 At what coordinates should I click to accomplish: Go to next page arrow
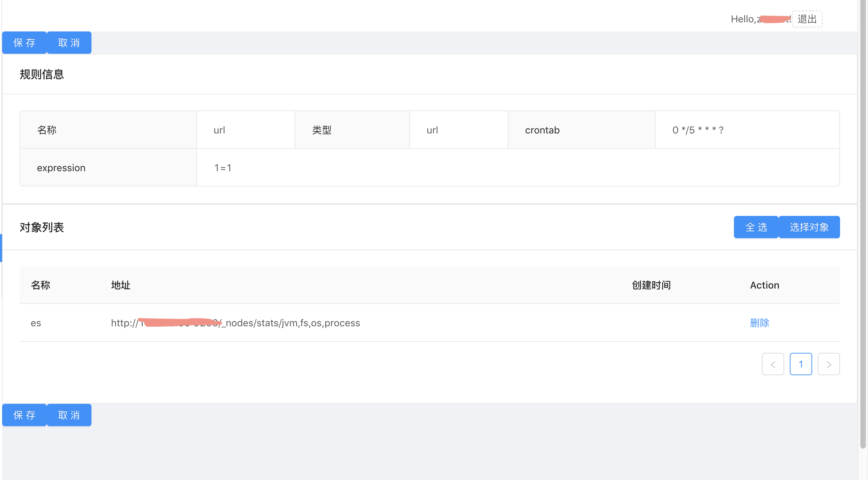pyautogui.click(x=829, y=364)
